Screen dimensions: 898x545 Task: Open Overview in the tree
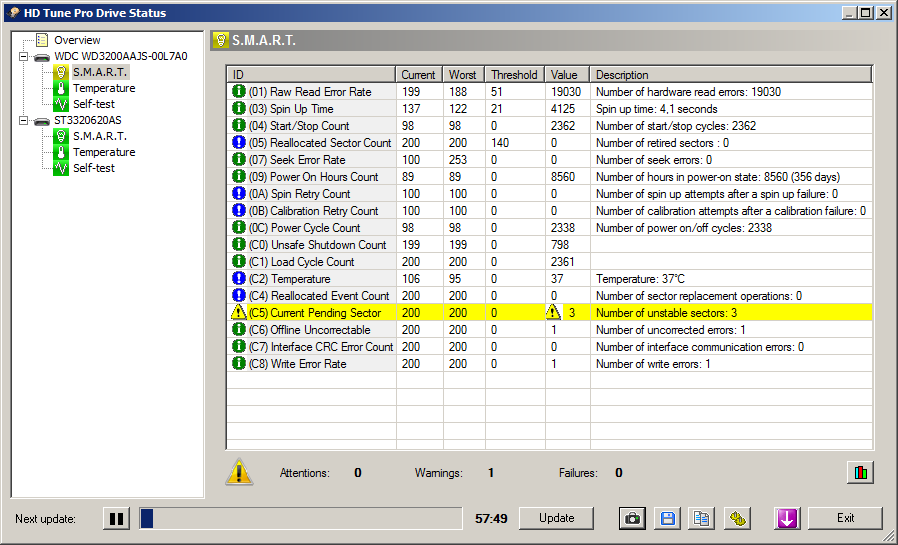[77, 40]
